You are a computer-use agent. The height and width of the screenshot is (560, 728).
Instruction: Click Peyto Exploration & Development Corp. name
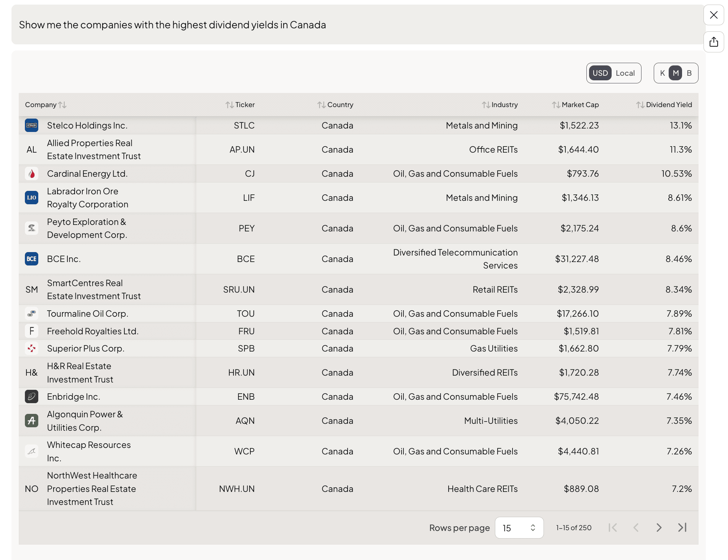[87, 228]
